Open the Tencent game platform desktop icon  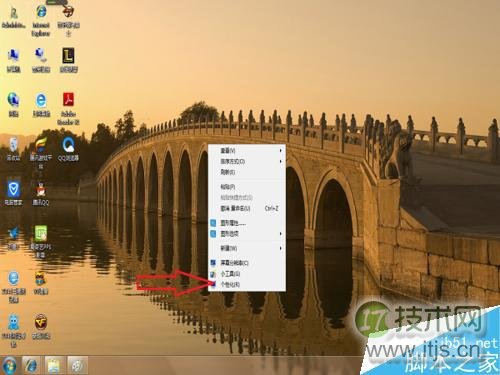[x=41, y=153]
